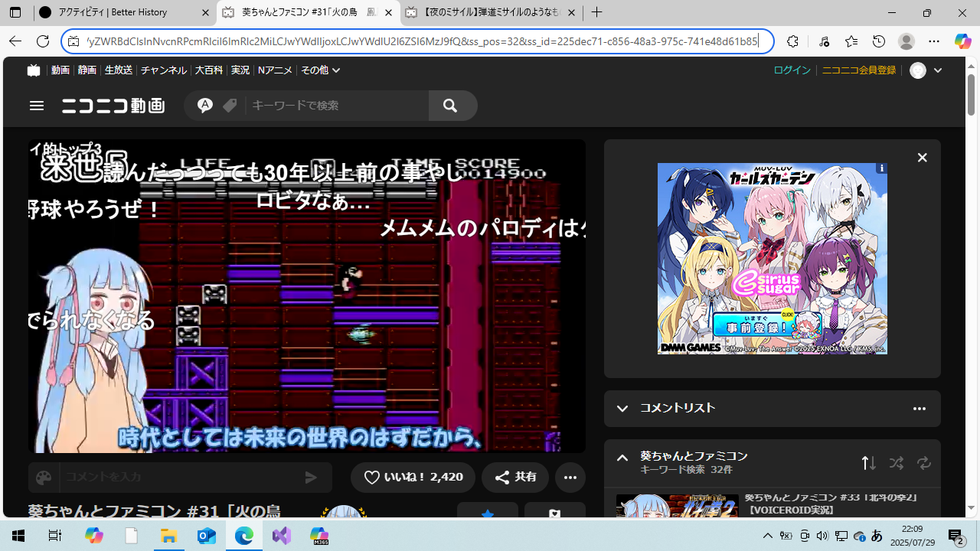The height and width of the screenshot is (551, 980).
Task: Open the 生放送 top menu item
Action: pyautogui.click(x=119, y=70)
